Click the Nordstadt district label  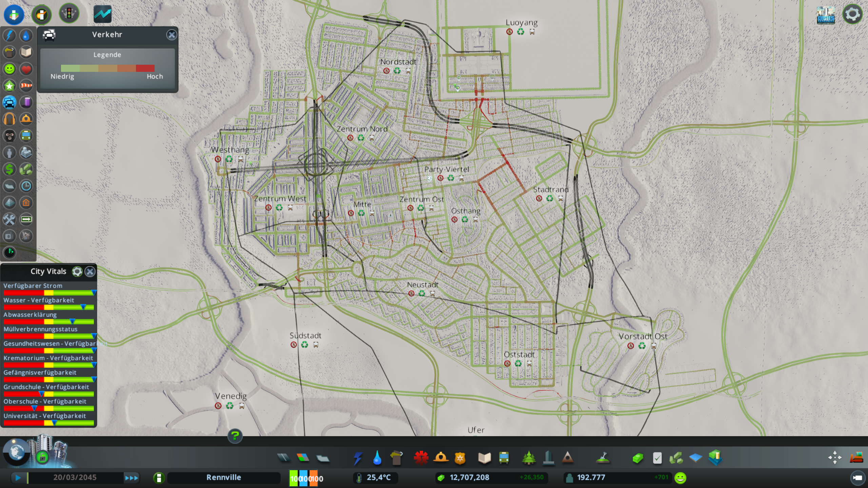398,62
